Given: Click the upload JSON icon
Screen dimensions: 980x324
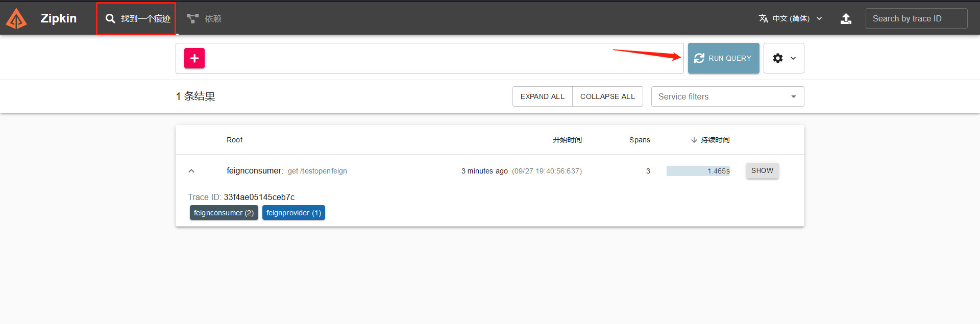Looking at the screenshot, I should click(x=846, y=18).
